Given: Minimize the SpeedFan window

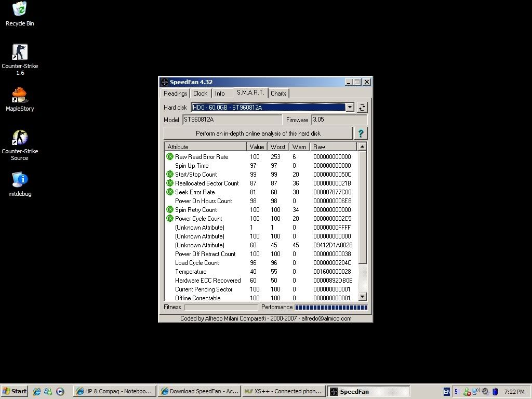Looking at the screenshot, I should point(349,82).
